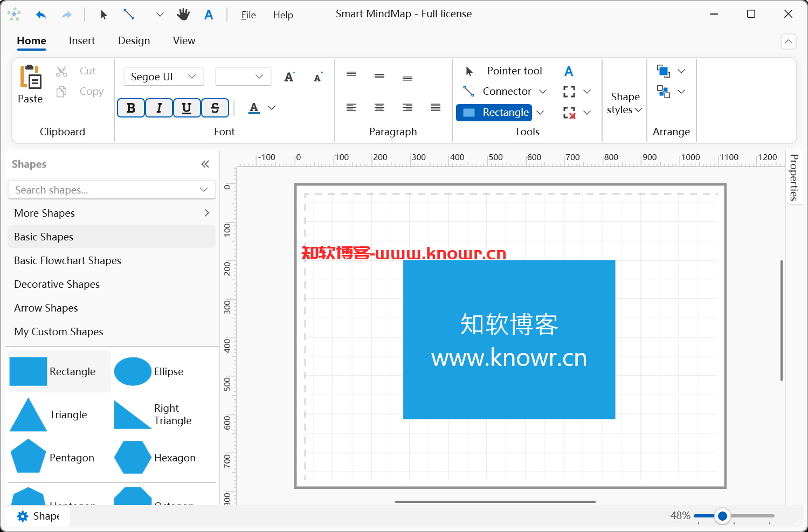
Task: Toggle strikethrough formatting
Action: tap(215, 108)
